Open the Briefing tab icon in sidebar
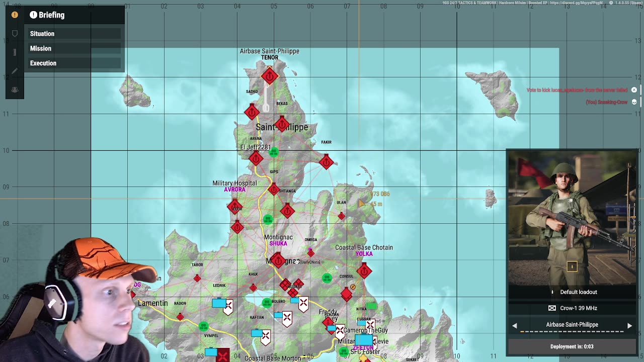 tap(15, 15)
